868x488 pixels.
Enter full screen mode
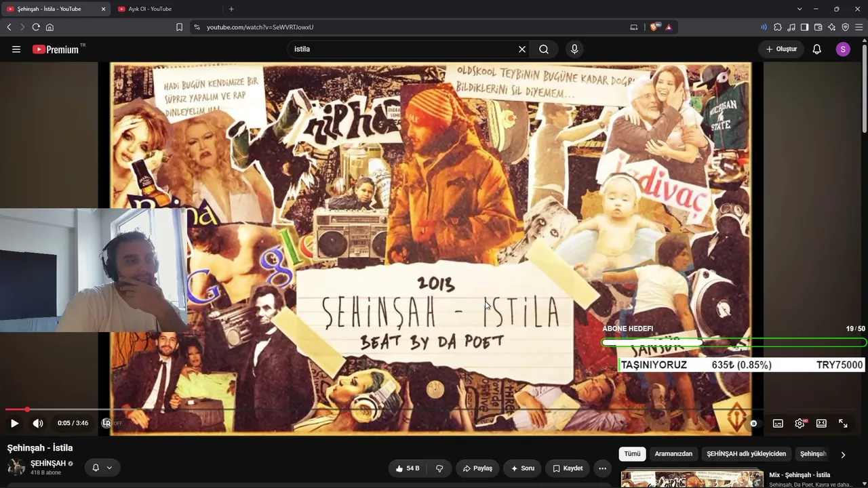[x=843, y=423]
